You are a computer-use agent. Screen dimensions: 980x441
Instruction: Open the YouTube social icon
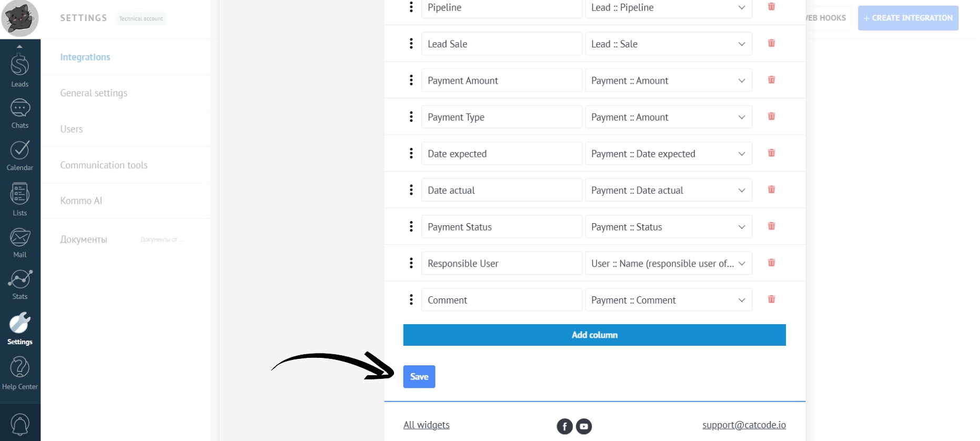pyautogui.click(x=584, y=426)
